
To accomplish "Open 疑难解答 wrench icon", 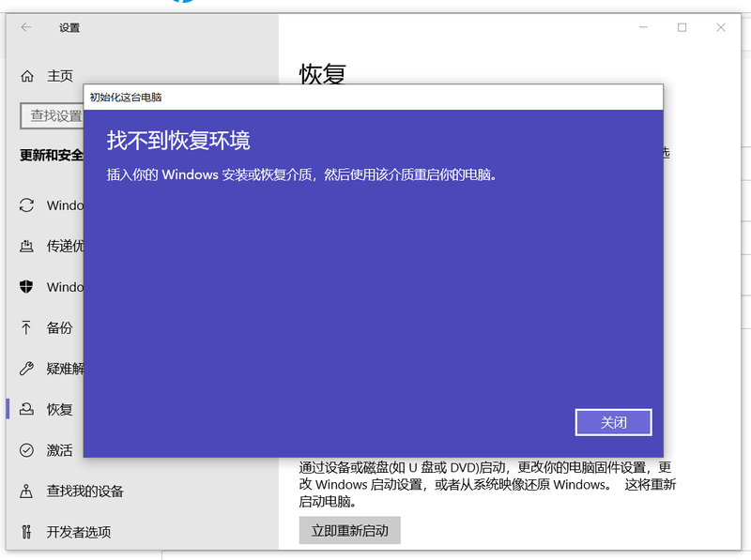I will tap(27, 369).
